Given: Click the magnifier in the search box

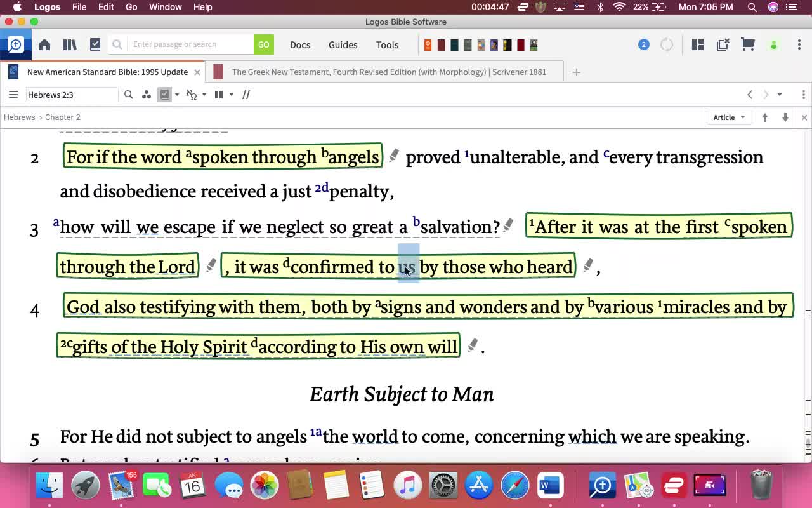Looking at the screenshot, I should (x=117, y=44).
